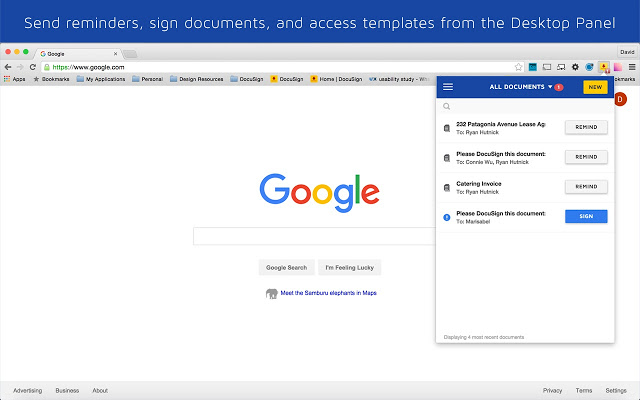Open a new browser tab

point(130,54)
